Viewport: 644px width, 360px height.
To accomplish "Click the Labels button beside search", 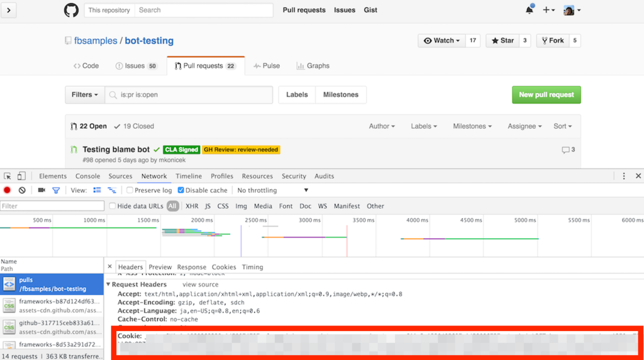I will (297, 95).
